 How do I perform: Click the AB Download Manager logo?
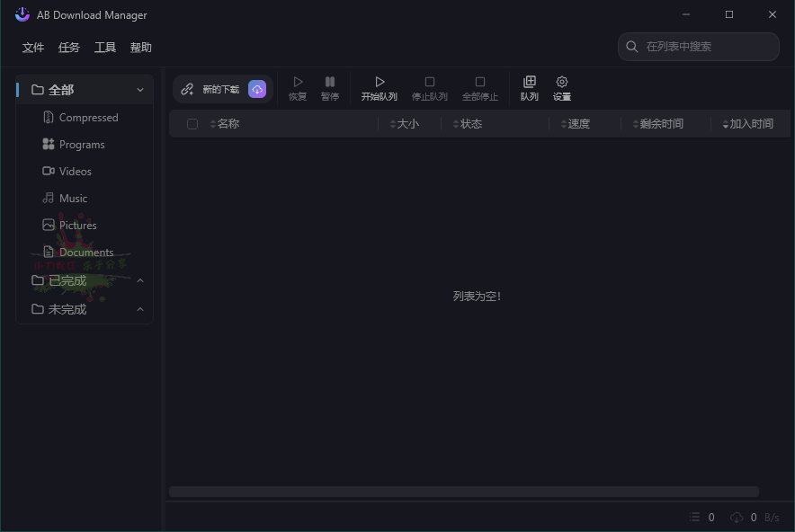(22, 14)
